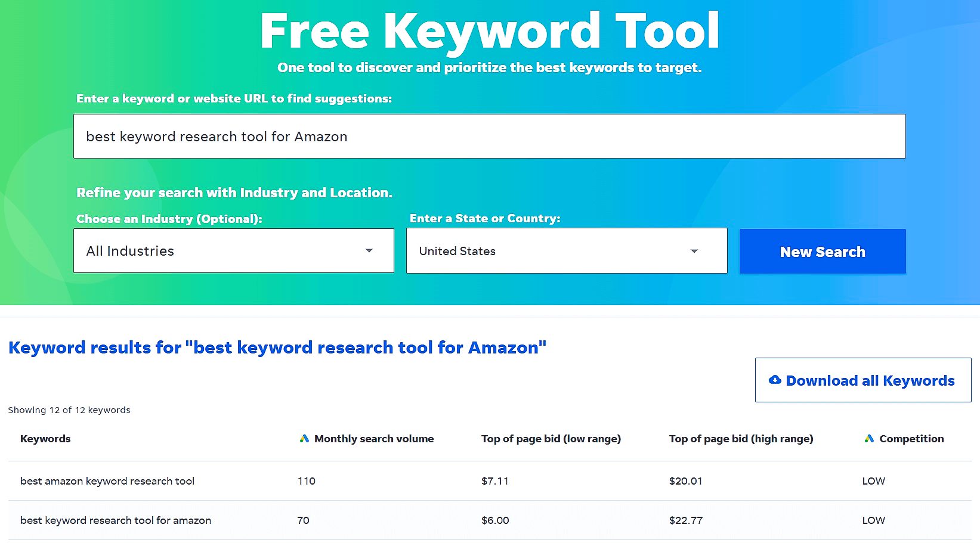Click the search volume value 70
This screenshot has width=980, height=543.
[303, 520]
